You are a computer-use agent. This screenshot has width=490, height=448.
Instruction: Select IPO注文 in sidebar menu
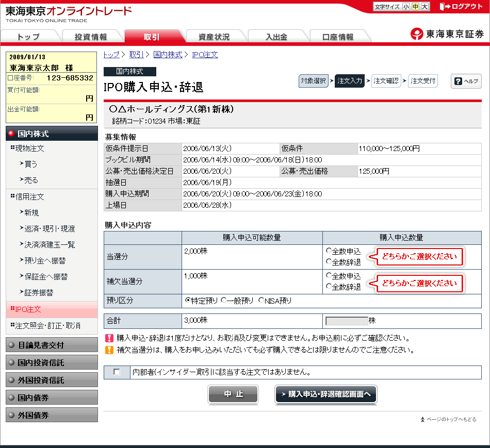[52, 309]
